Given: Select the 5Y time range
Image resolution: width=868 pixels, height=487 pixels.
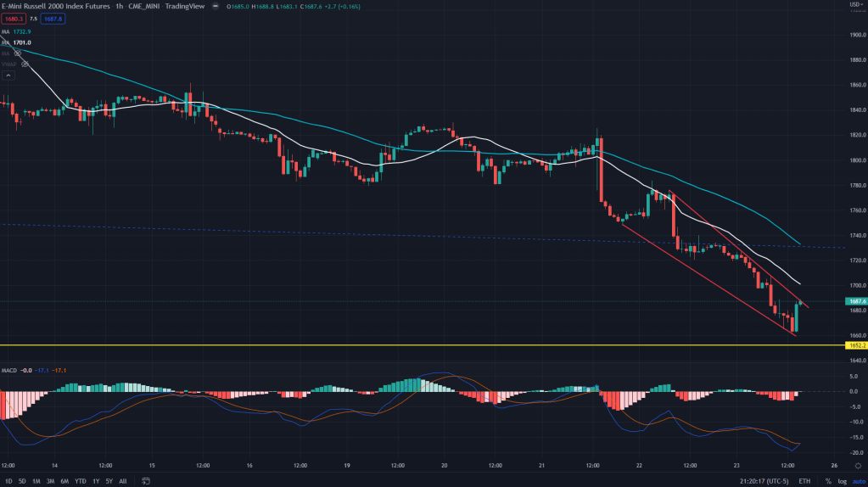Looking at the screenshot, I should click(x=109, y=480).
